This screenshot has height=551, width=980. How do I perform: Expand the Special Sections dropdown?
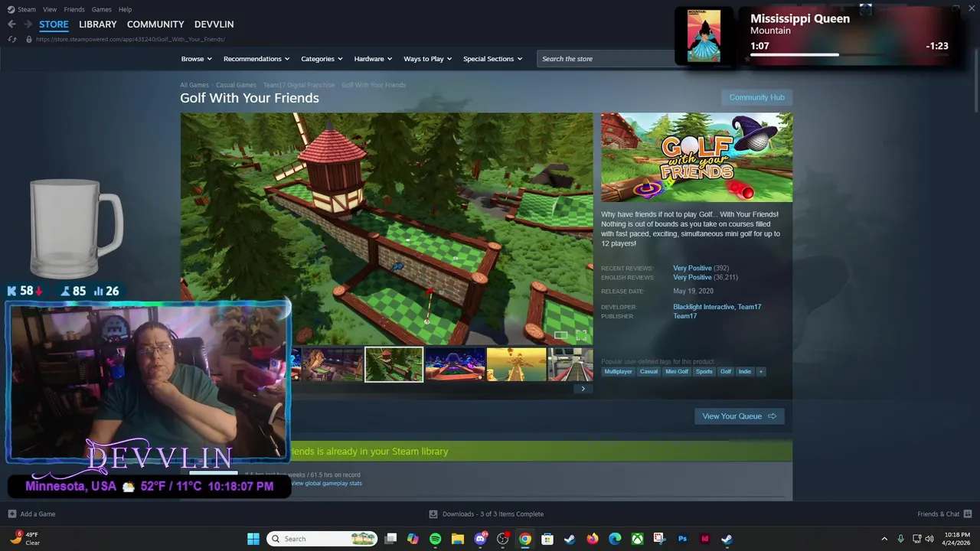point(492,59)
